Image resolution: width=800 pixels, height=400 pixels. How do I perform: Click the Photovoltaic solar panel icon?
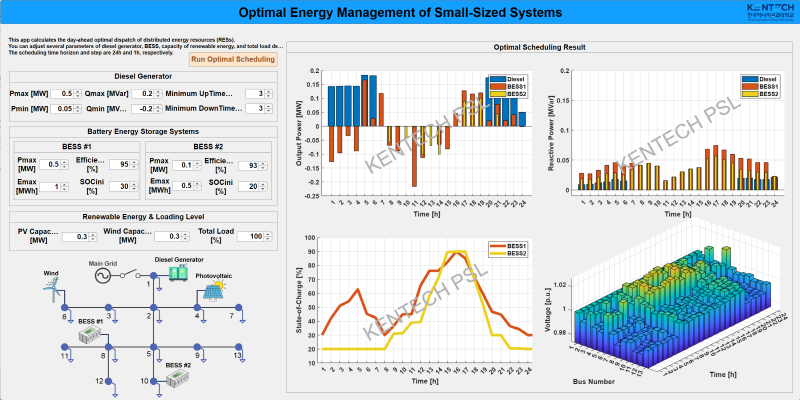(215, 291)
